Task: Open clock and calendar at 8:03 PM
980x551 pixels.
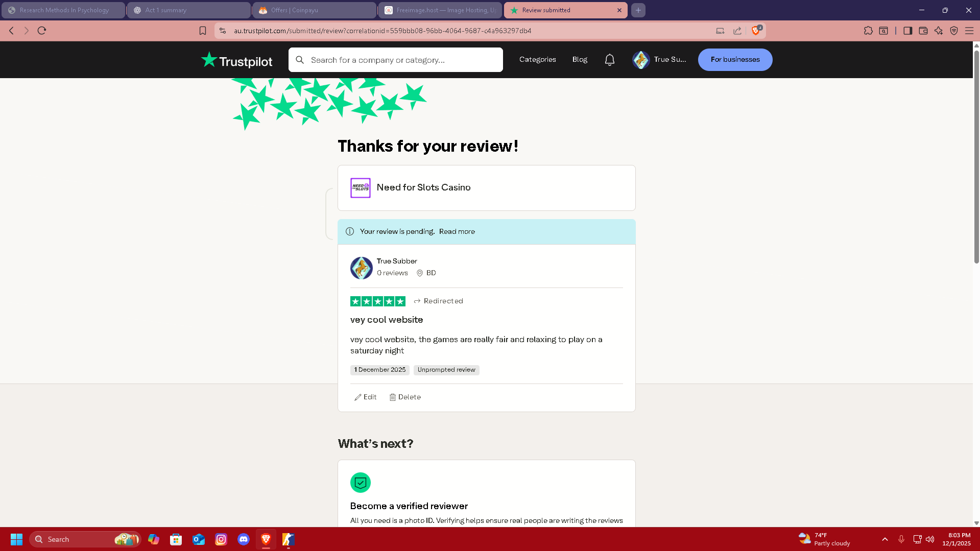Action: pyautogui.click(x=957, y=539)
